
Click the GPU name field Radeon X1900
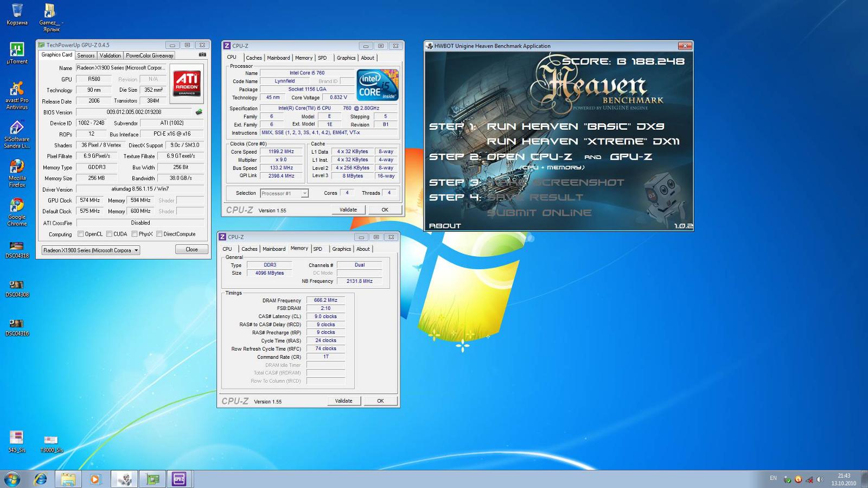120,68
